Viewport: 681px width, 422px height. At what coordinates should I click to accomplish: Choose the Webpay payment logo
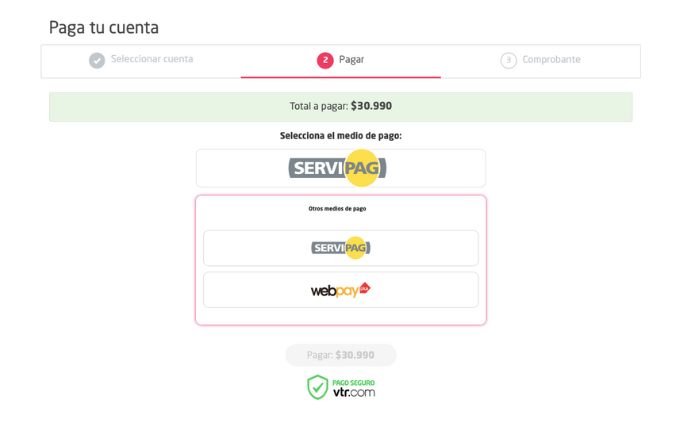(x=341, y=290)
